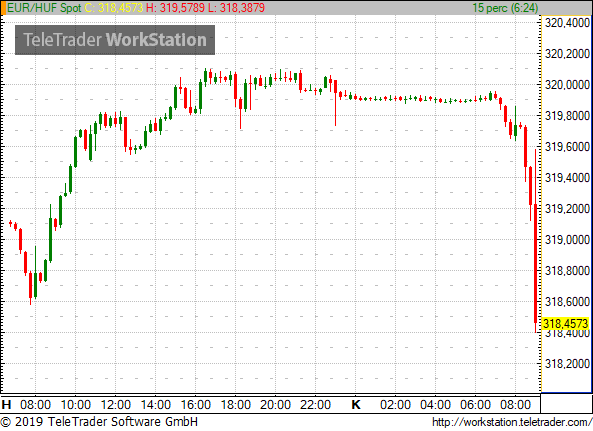The image size is (593, 431).
Task: Click the 319,0000 price scale label
Action: [567, 240]
